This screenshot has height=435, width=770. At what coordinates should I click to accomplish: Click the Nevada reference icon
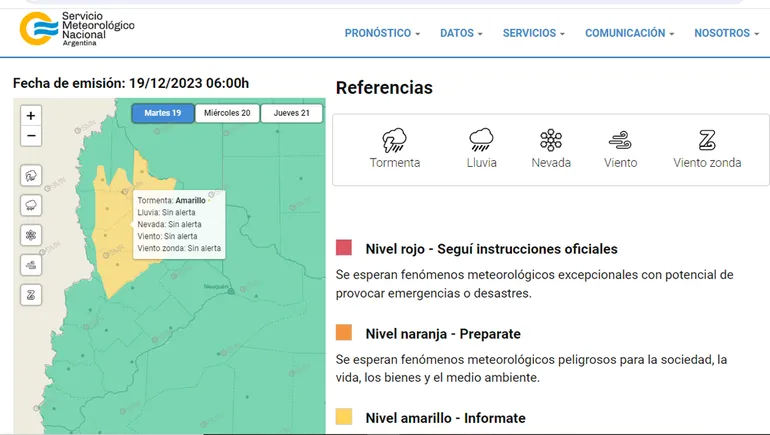551,140
